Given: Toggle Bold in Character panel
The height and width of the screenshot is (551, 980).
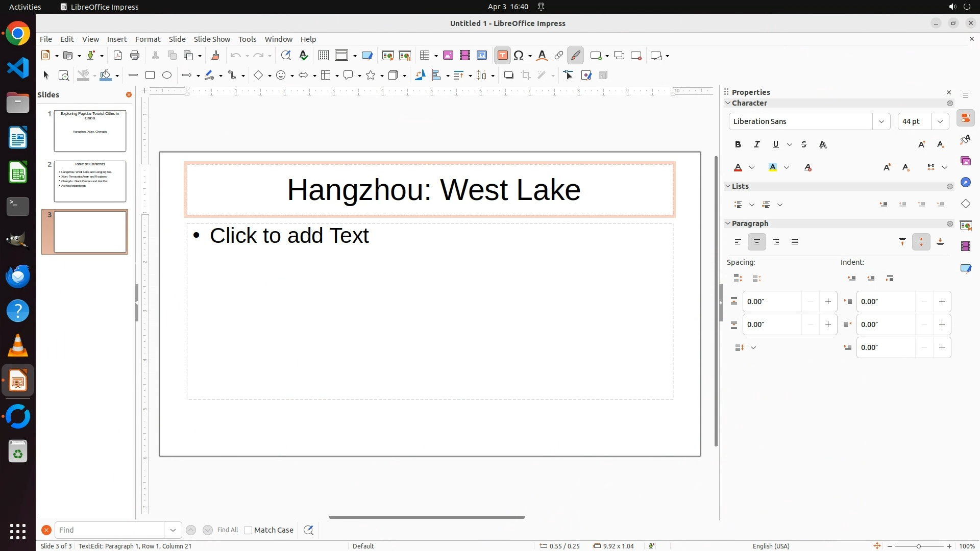Looking at the screenshot, I should coord(738,145).
